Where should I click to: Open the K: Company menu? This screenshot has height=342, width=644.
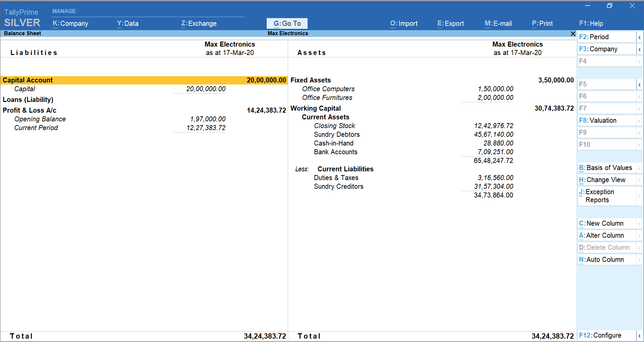click(70, 23)
